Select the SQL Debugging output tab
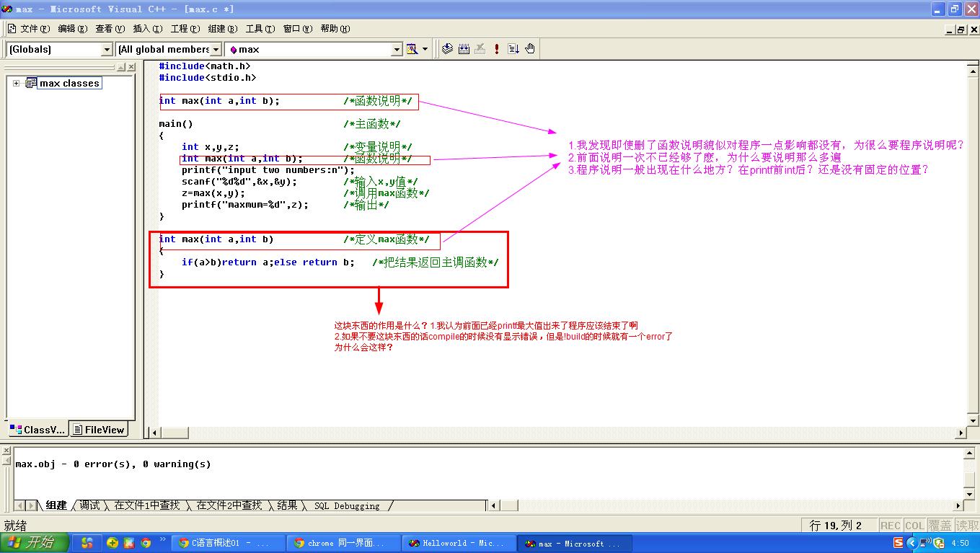 (x=347, y=505)
